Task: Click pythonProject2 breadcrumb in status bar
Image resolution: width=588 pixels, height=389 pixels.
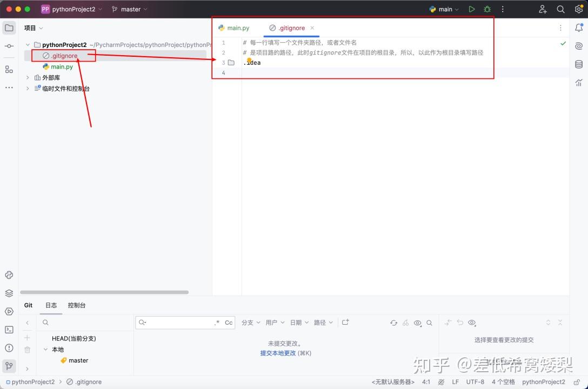Action: point(30,382)
